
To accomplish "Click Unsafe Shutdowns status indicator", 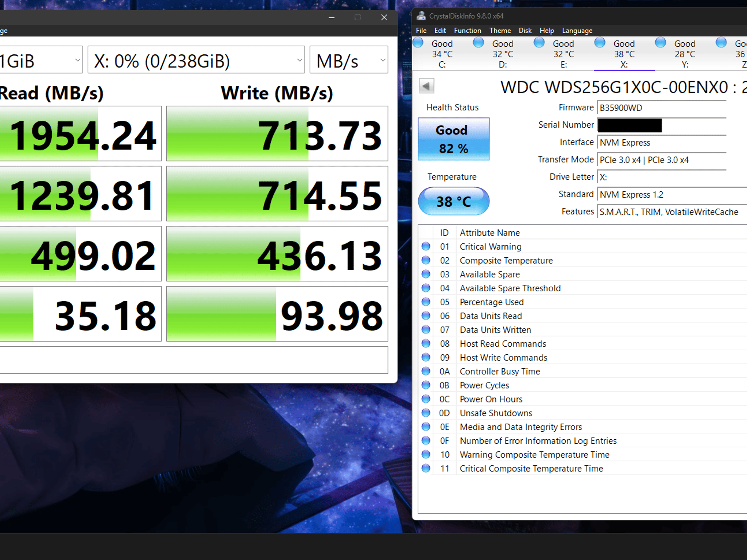I will click(426, 413).
